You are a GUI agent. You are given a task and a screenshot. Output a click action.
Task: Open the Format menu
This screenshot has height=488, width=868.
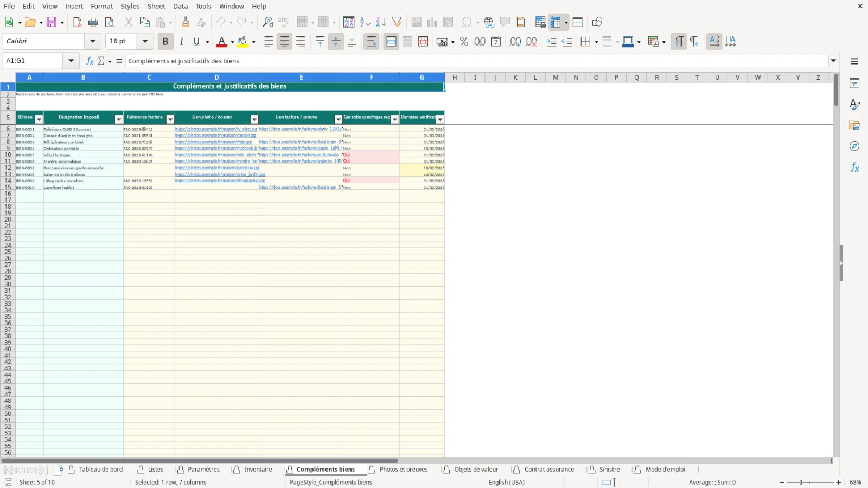[101, 6]
